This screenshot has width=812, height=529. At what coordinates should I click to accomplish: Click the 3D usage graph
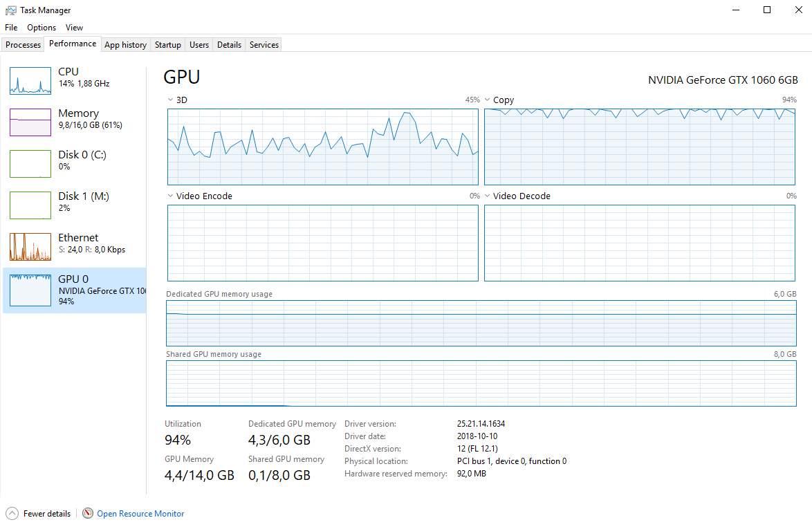322,147
